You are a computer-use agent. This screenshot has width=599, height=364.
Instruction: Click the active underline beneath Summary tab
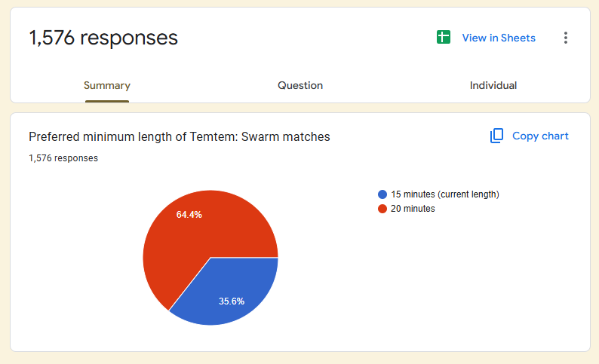point(106,100)
